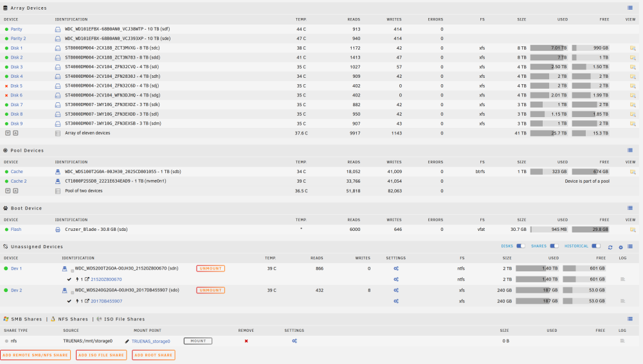Click Add Remote SMB/NFS Share button
Screen dimensions: 643x364
35,355
